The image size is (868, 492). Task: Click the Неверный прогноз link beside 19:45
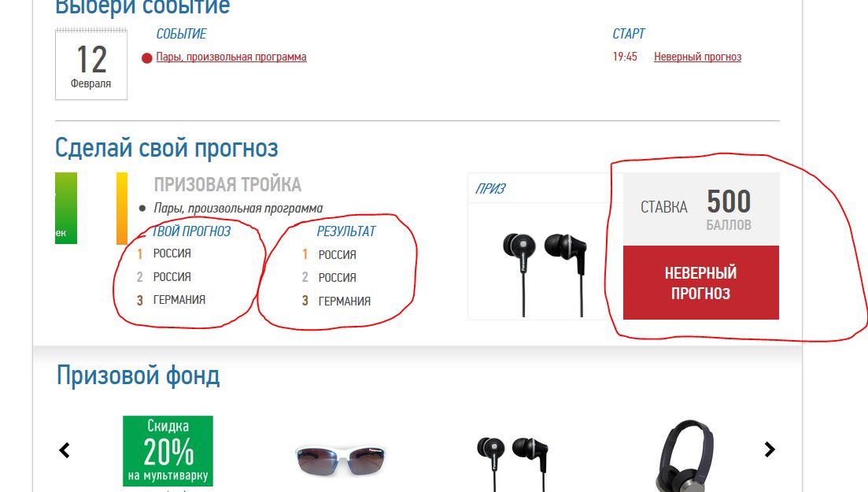[697, 57]
